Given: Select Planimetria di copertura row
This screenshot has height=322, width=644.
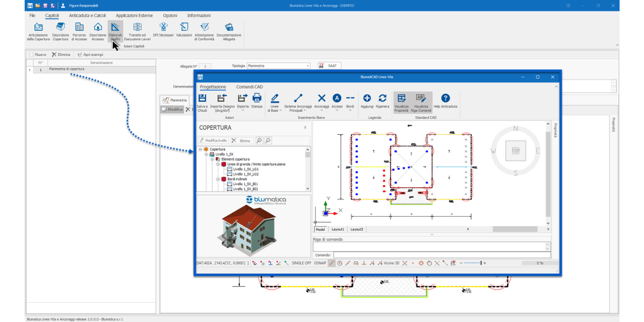Looking at the screenshot, I should [94, 69].
